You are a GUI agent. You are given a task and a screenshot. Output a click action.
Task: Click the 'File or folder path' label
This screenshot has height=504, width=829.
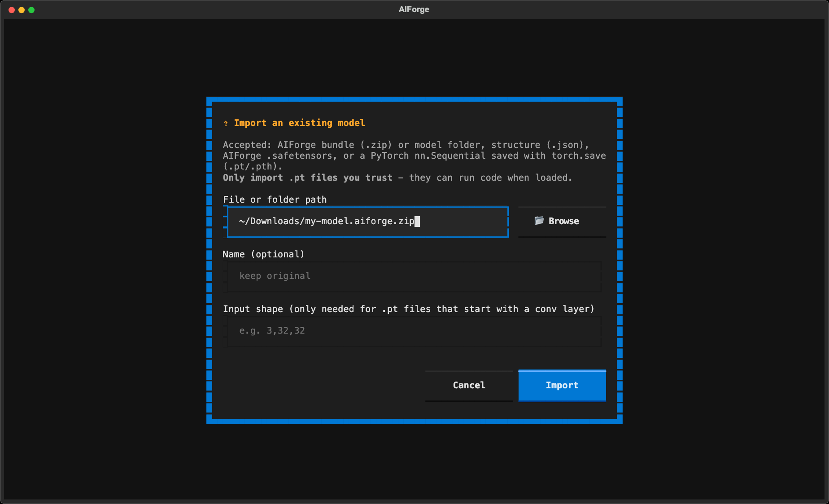[x=275, y=200]
